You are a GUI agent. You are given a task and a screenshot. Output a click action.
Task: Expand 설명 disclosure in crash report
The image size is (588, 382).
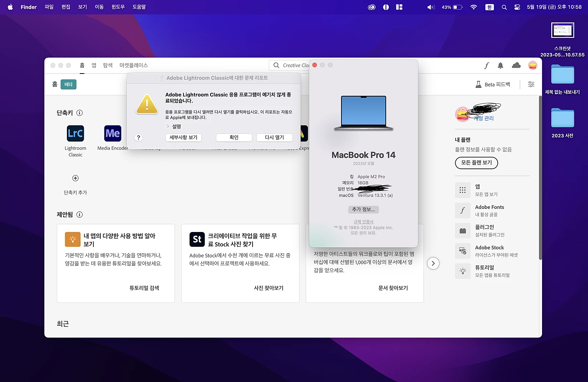click(x=168, y=126)
